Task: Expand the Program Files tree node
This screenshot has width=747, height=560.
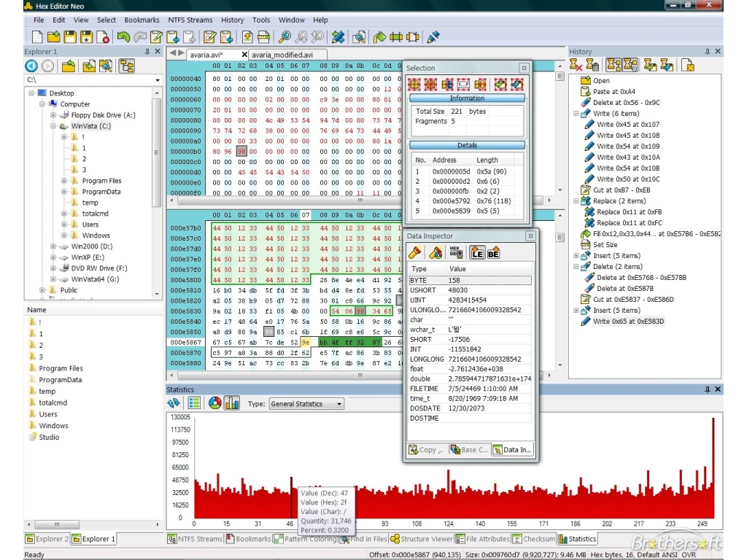Action: (64, 181)
